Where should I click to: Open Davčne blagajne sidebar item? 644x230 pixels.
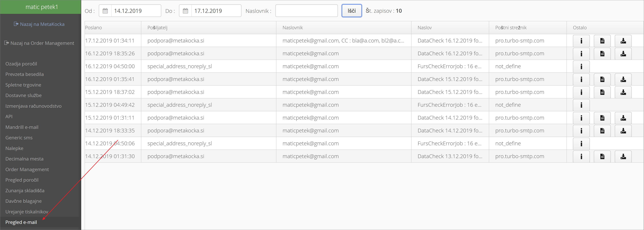(x=23, y=201)
